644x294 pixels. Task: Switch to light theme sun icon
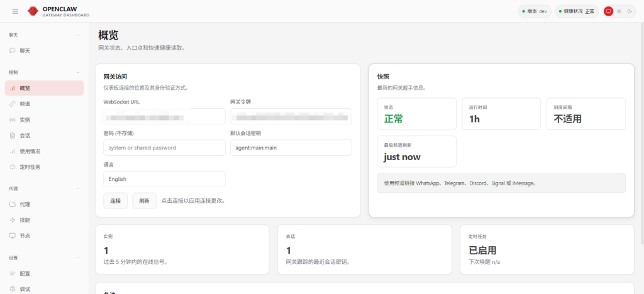coord(619,11)
